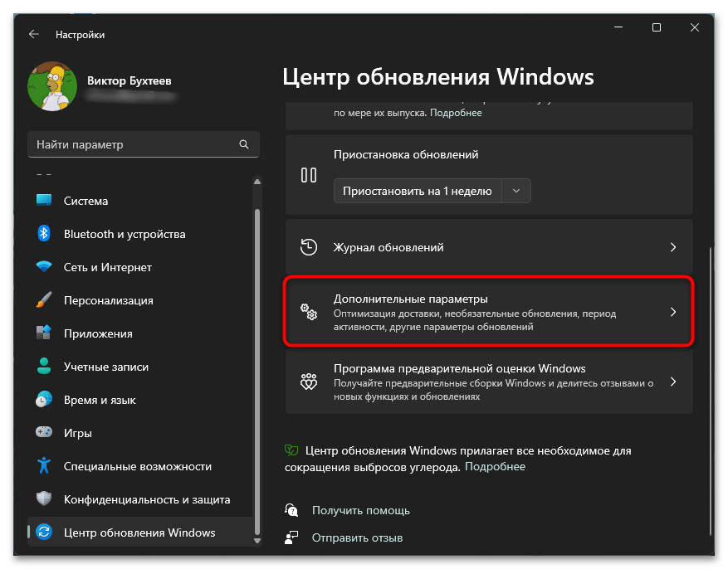The image size is (728, 569).
Task: Open Получить помощь link
Action: [x=361, y=511]
